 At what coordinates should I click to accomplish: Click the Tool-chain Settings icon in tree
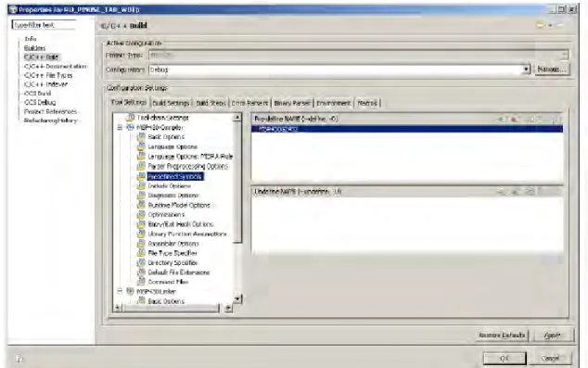130,118
